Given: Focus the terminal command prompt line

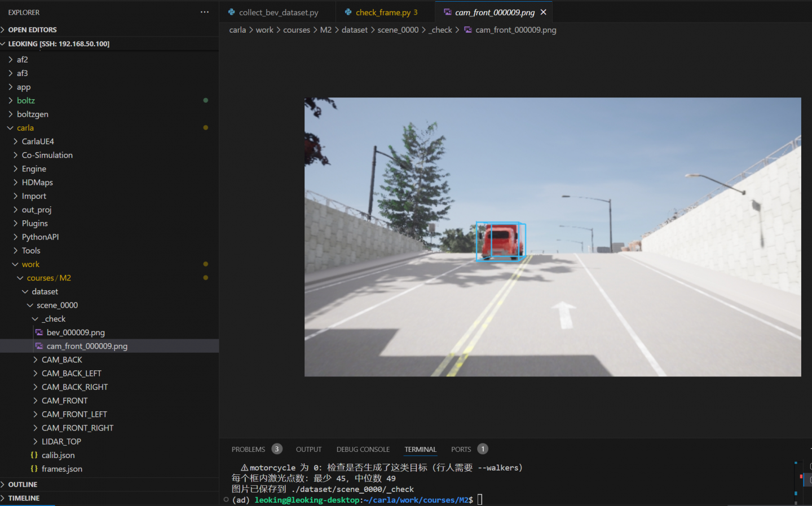Looking at the screenshot, I should (x=357, y=500).
